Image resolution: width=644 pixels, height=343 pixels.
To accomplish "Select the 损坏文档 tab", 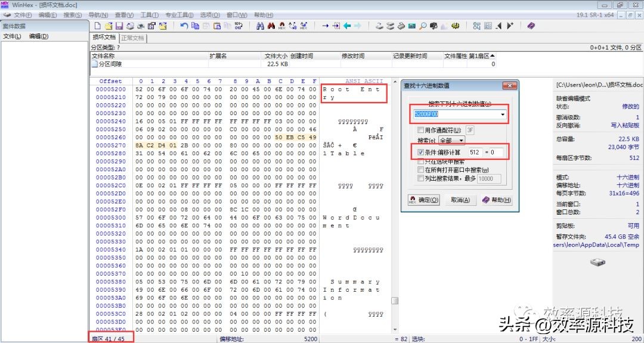I will pos(104,38).
